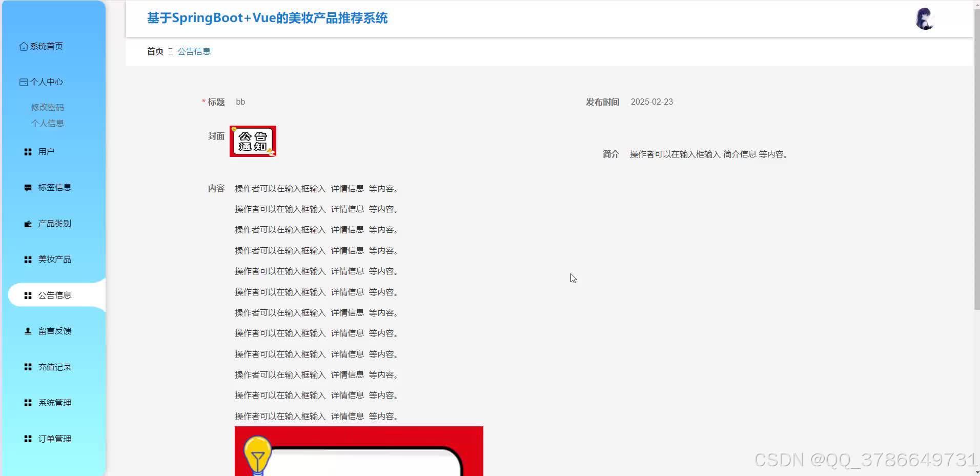Click the 发布时间 date value 2025-02-23
This screenshot has width=980, height=476.
652,102
